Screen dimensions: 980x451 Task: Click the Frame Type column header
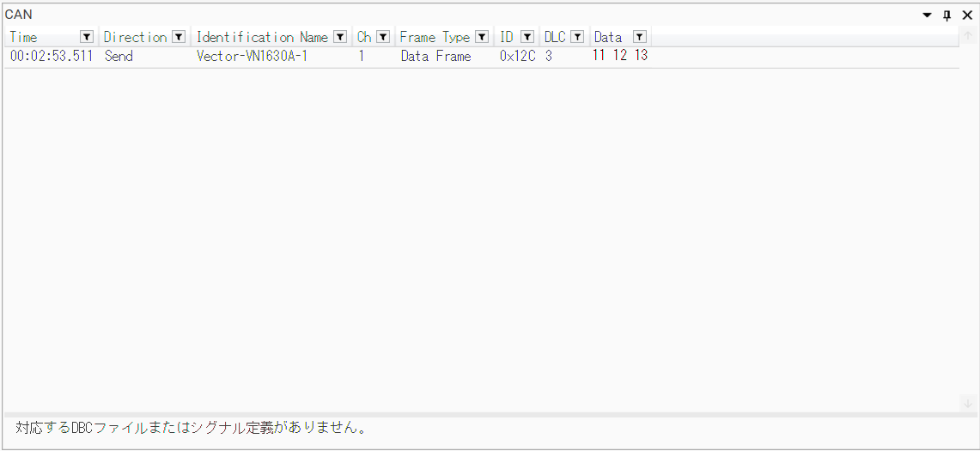[435, 37]
